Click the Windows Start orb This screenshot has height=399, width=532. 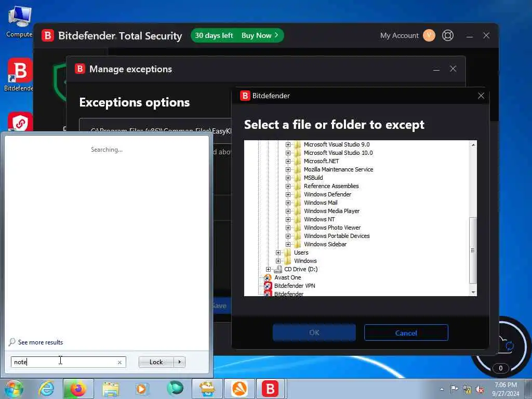[x=14, y=389]
